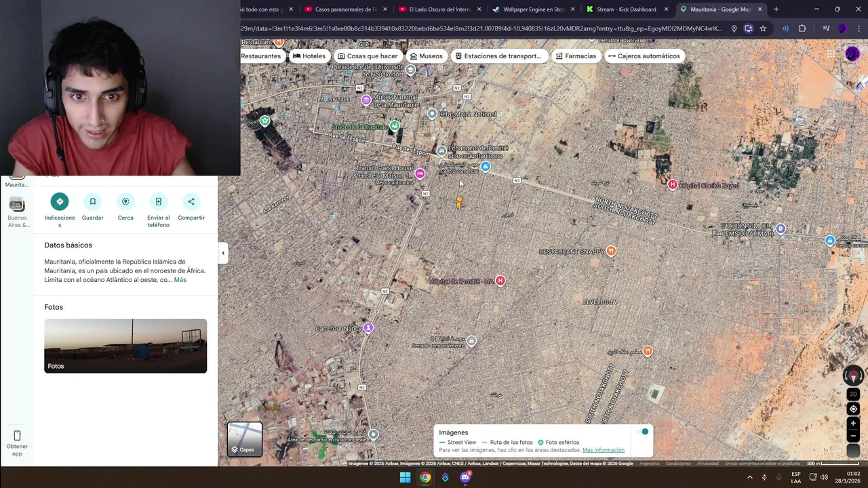
Task: Open the Fotos thumbnail image
Action: pyautogui.click(x=125, y=346)
